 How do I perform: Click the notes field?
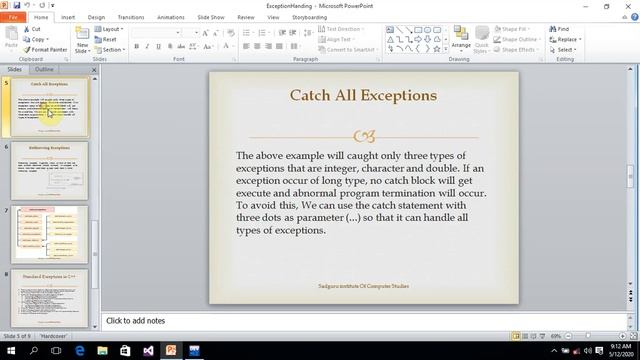363,321
